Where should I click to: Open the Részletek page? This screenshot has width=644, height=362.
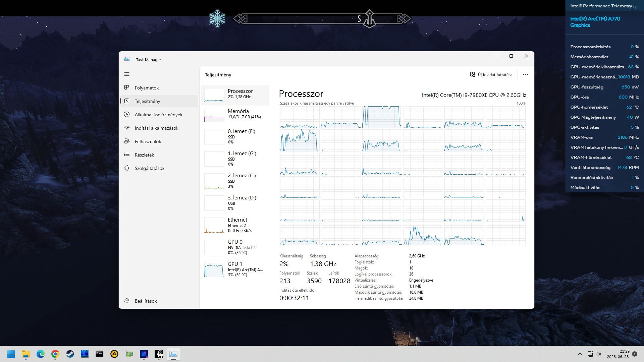(159, 155)
